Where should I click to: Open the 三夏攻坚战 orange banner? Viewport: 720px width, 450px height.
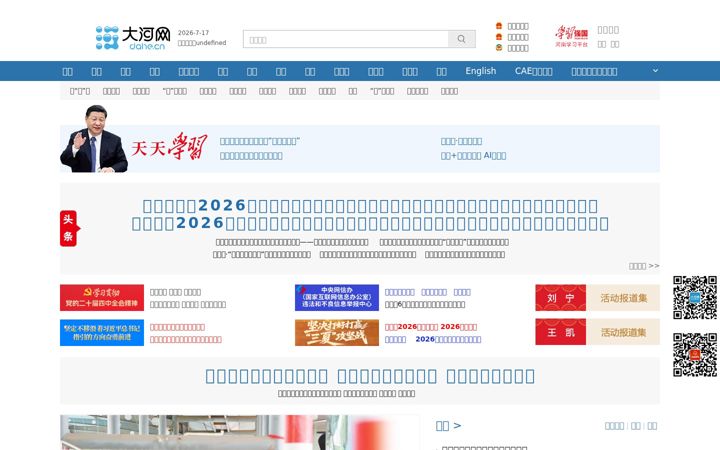pyautogui.click(x=337, y=332)
